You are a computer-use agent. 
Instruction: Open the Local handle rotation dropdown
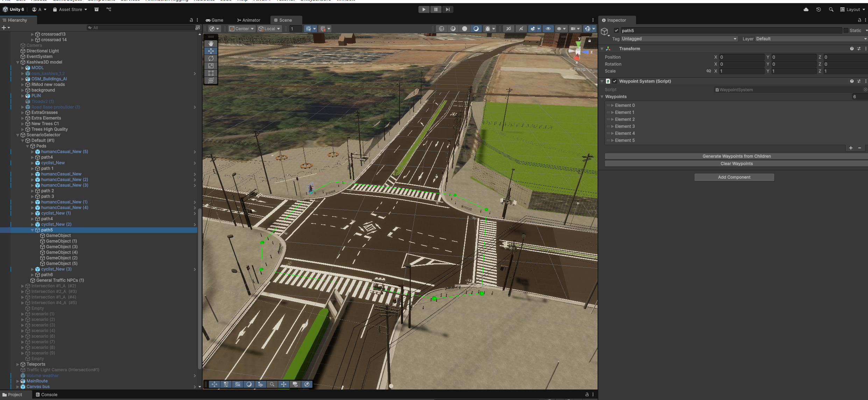click(x=269, y=29)
